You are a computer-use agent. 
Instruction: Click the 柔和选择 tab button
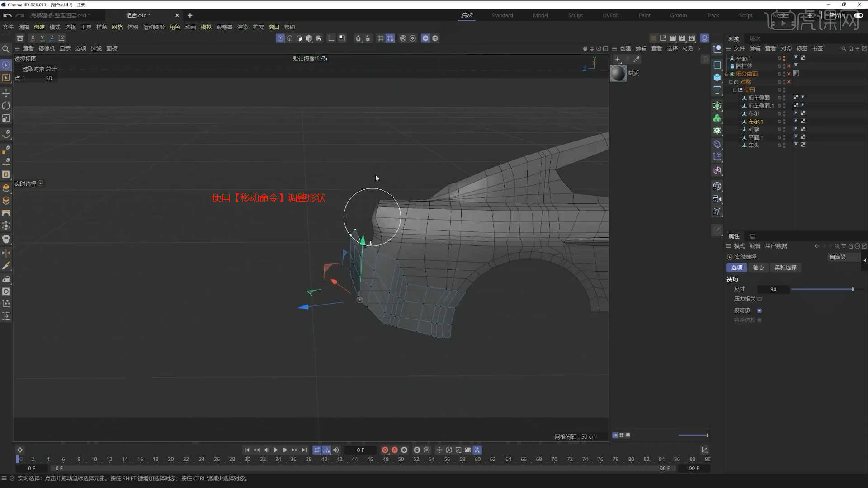click(785, 268)
